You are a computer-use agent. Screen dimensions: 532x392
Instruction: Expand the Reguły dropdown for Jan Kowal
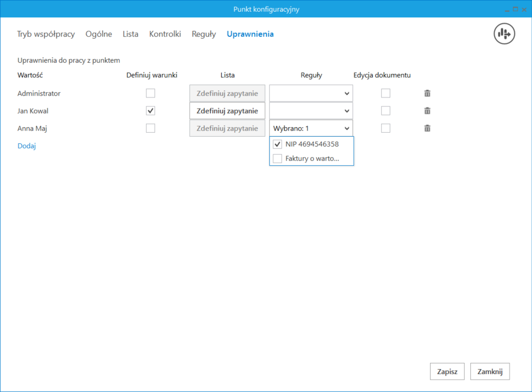click(311, 111)
